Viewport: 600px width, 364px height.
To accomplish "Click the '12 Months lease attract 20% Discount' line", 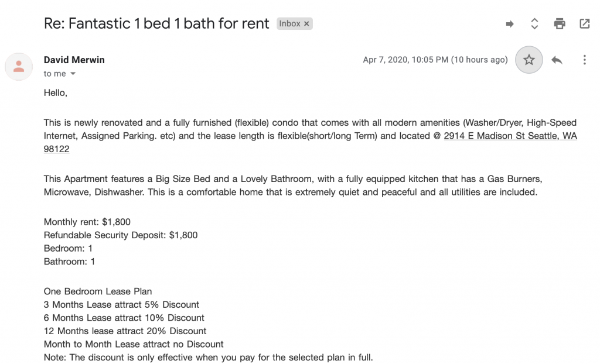I will pos(125,331).
